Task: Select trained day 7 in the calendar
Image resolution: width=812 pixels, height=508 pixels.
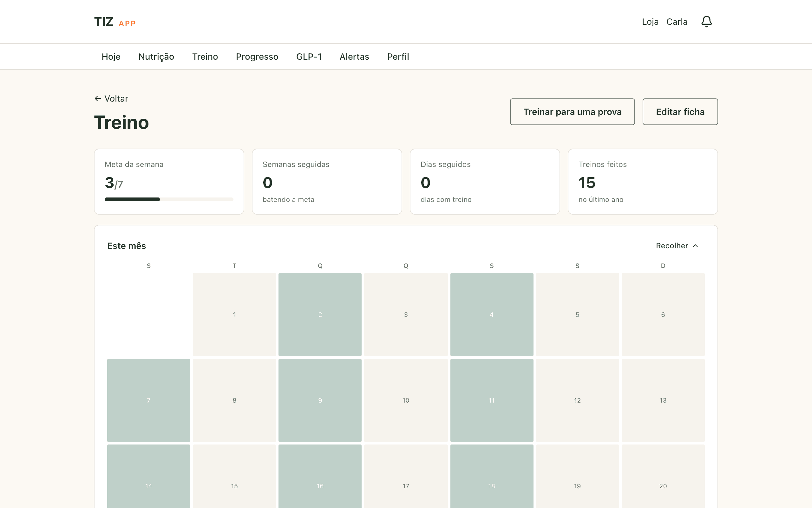Action: click(149, 400)
